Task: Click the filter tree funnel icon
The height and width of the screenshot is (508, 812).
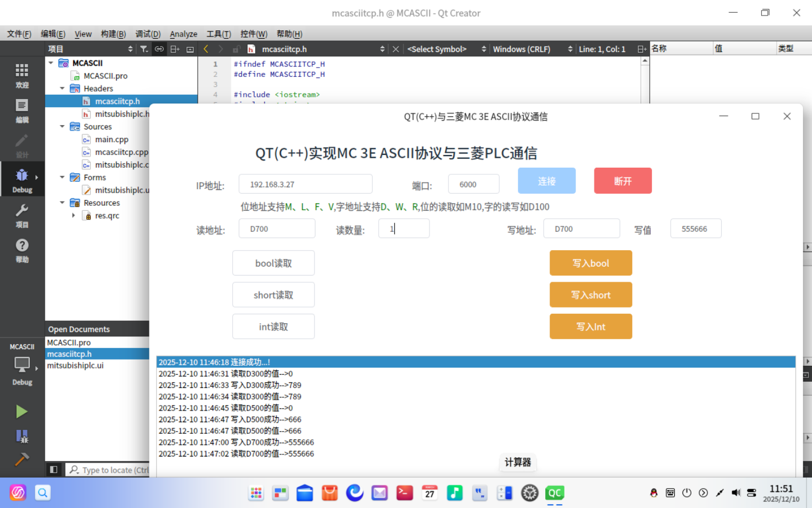Action: click(x=144, y=49)
